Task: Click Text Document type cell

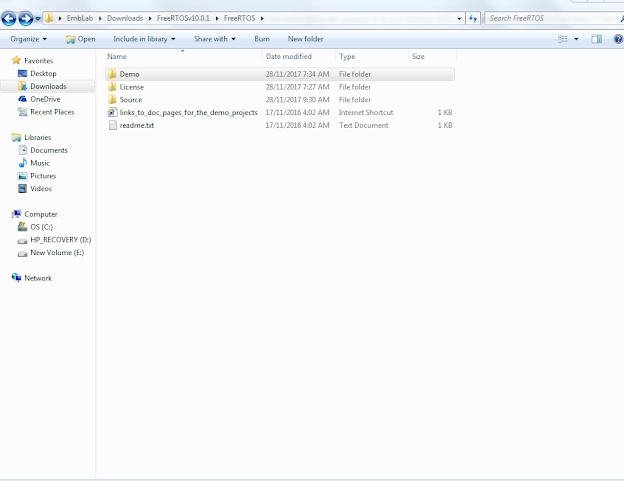Action: (364, 125)
